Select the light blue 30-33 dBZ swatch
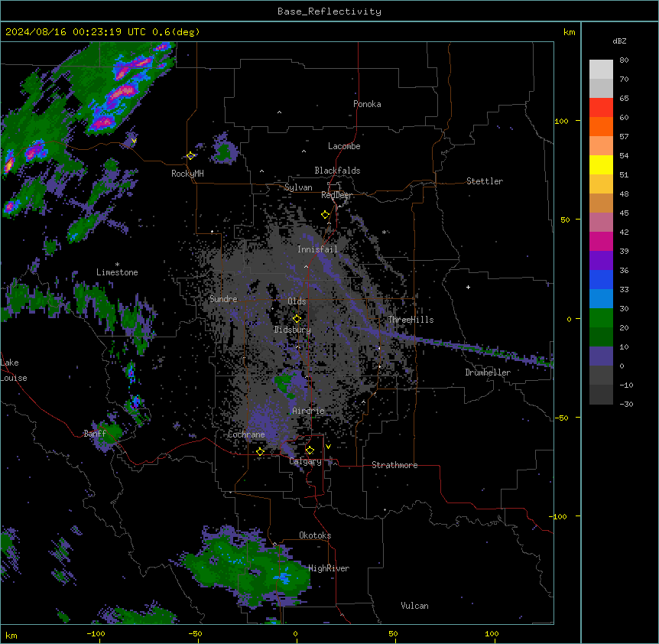 click(x=601, y=299)
